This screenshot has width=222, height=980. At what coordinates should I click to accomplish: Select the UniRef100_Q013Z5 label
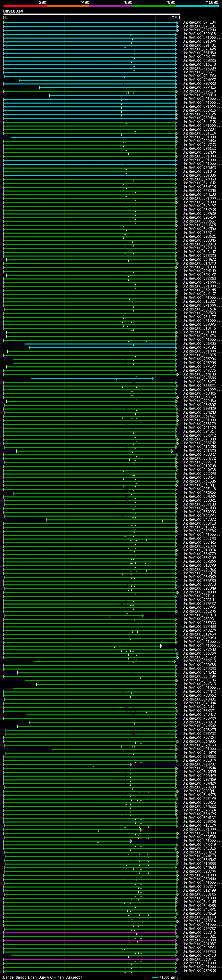199,451
